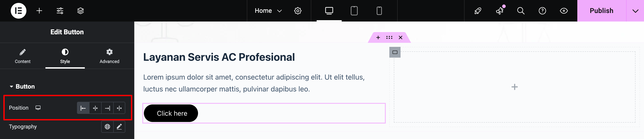The height and width of the screenshot is (139, 644).
Task: Open the add element panel
Action: 39,11
